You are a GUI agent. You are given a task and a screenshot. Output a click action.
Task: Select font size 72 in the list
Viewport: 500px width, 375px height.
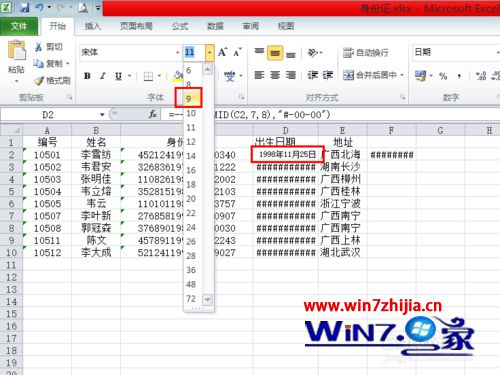(193, 298)
